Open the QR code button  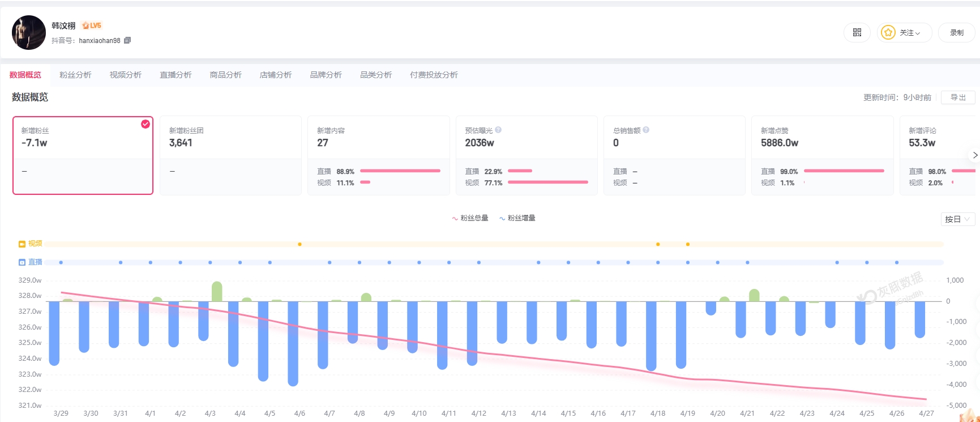pyautogui.click(x=857, y=33)
